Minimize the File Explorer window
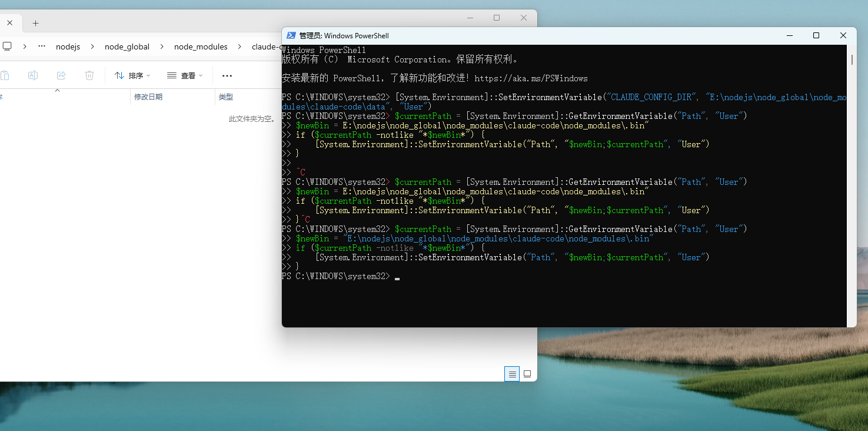Screen dimensions: 868x431 point(470,18)
